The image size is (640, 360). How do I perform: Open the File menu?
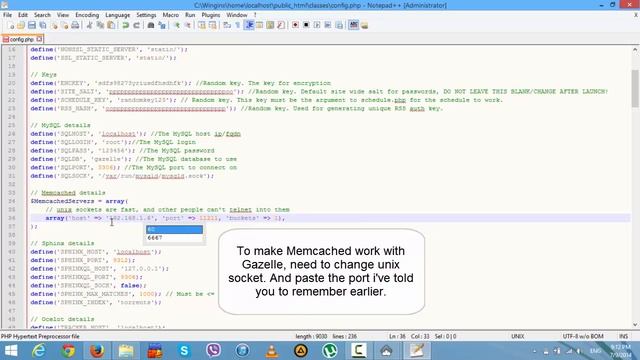7,15
